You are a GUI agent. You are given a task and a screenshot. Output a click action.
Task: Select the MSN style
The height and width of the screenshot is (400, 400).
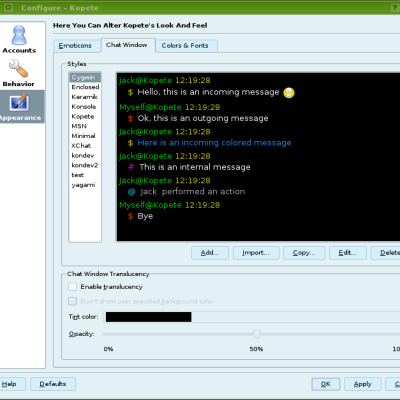tap(85, 126)
